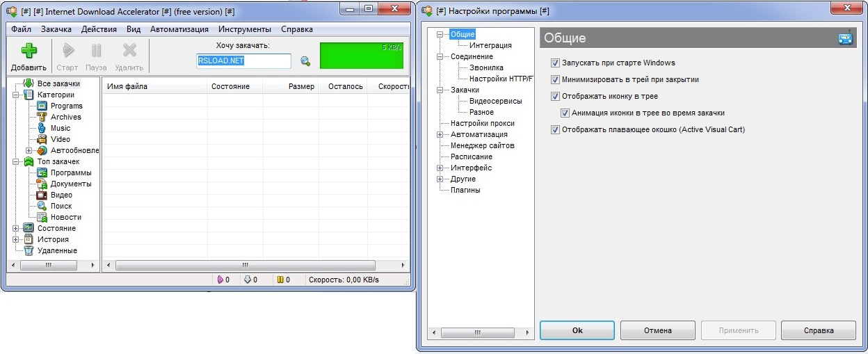Click the blue icon in Общие header

(x=845, y=38)
